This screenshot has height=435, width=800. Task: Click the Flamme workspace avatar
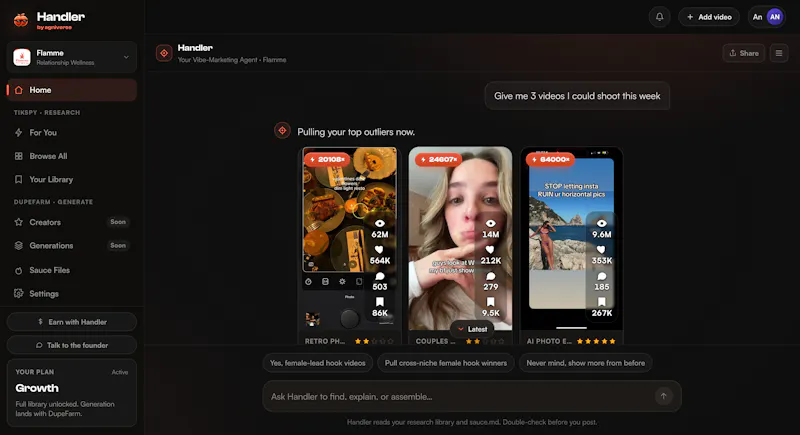click(x=22, y=57)
